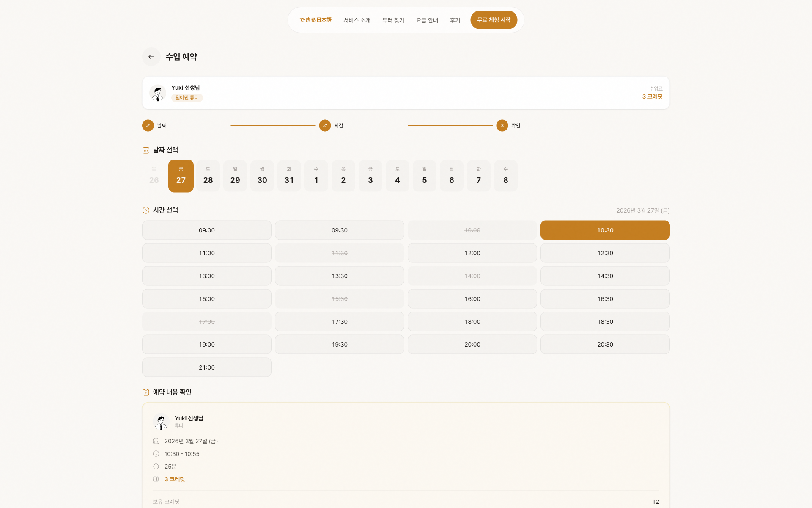The width and height of the screenshot is (812, 508).
Task: Click the back arrow button
Action: pos(151,57)
